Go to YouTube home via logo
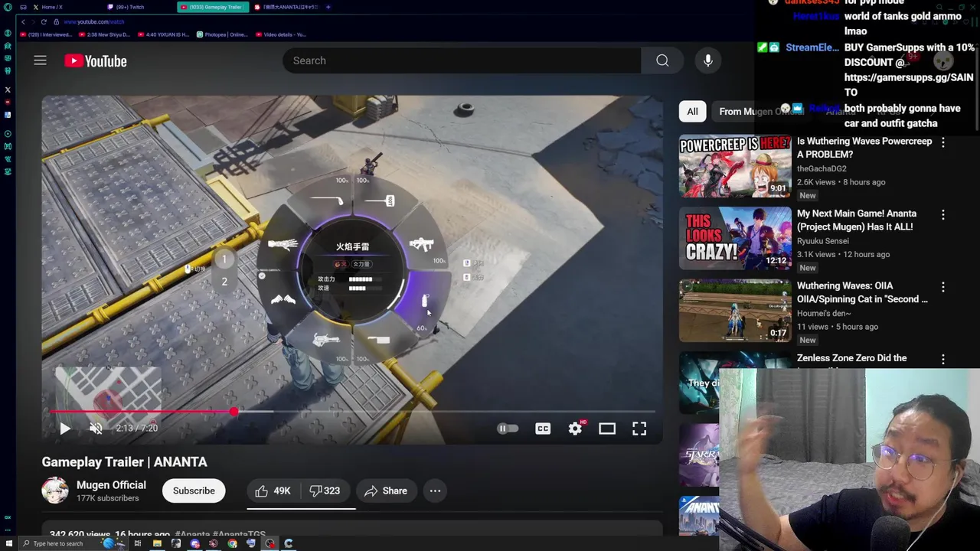This screenshot has height=551, width=980. coord(96,61)
